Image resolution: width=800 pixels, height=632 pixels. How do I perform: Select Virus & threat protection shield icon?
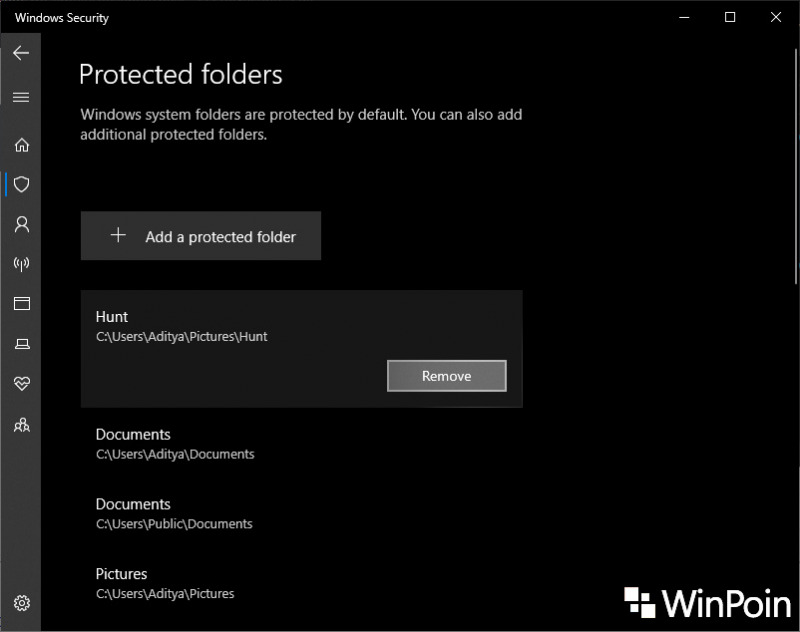pos(21,184)
